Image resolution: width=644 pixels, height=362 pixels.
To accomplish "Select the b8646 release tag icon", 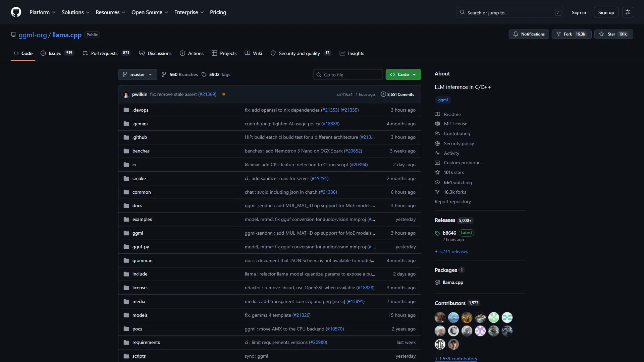I will 437,233.
